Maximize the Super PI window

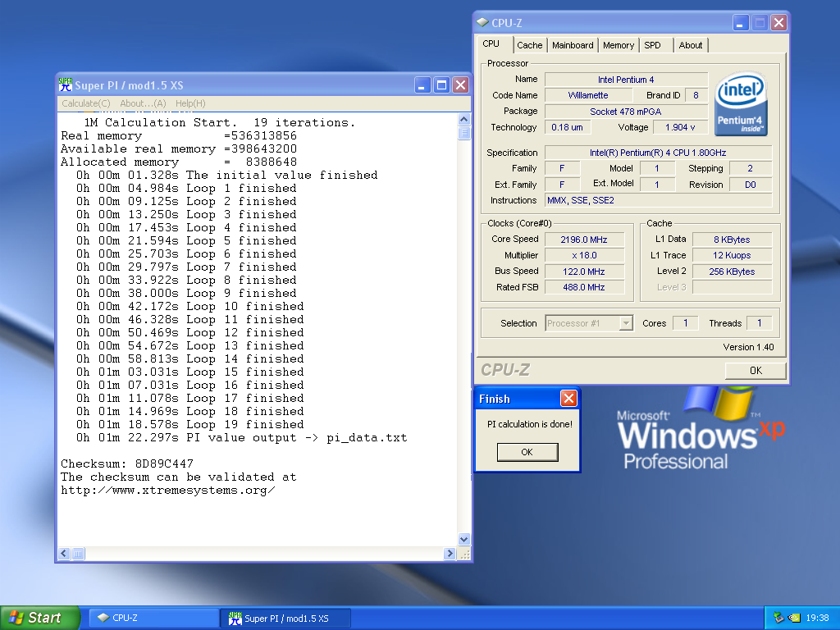(x=441, y=84)
